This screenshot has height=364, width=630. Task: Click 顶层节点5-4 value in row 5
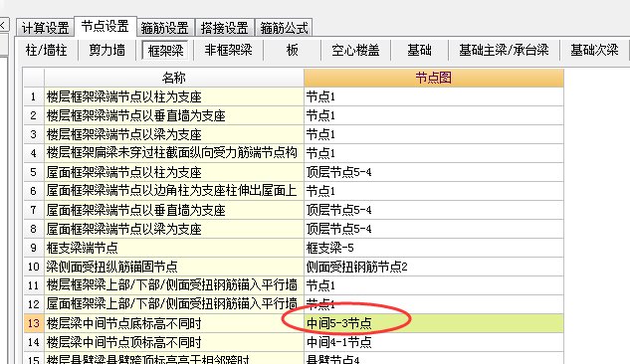coord(434,172)
